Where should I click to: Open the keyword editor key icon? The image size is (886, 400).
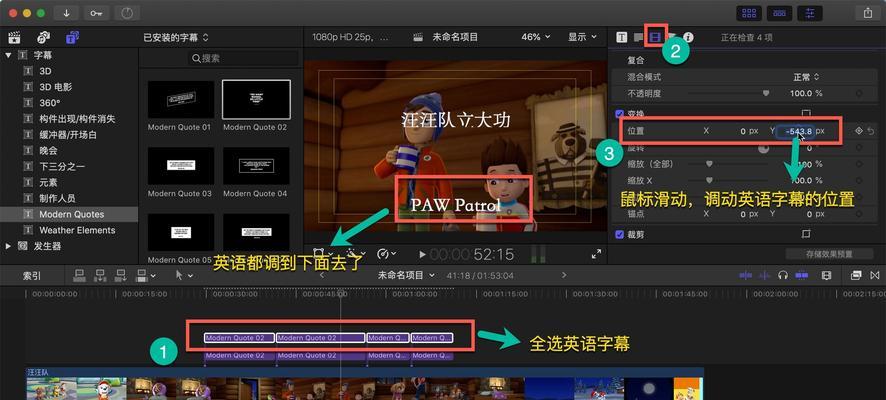click(x=97, y=12)
